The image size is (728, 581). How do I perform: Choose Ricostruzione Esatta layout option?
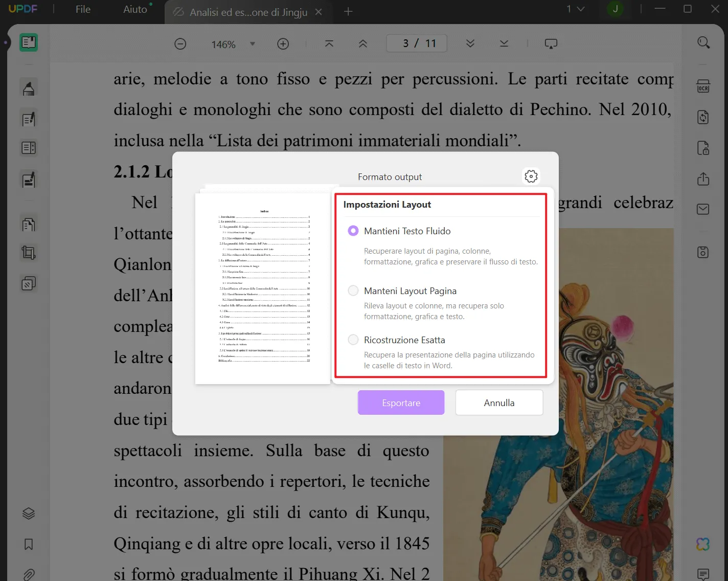coord(353,339)
